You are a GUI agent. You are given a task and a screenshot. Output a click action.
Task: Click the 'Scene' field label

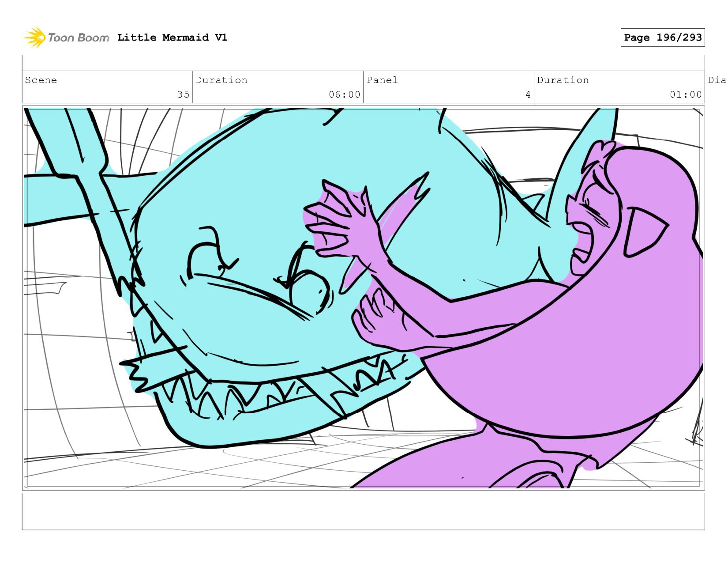[41, 80]
